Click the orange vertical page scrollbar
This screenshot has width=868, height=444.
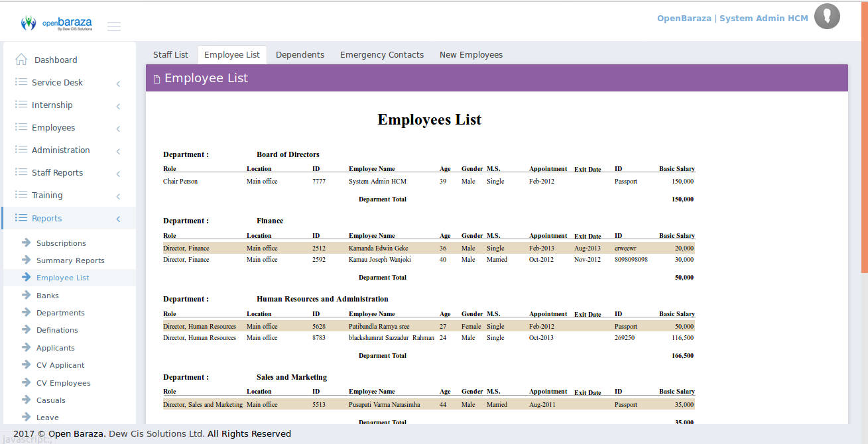tap(864, 133)
